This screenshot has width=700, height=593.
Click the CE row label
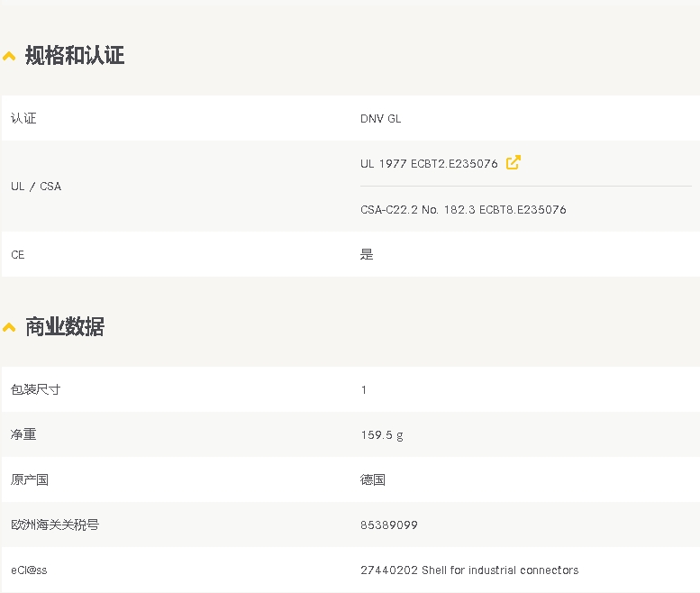pyautogui.click(x=18, y=255)
